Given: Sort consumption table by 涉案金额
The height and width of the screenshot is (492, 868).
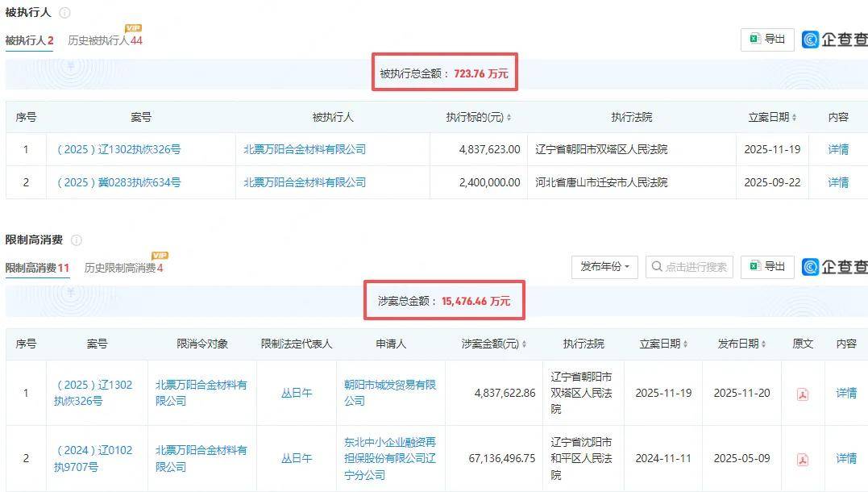Looking at the screenshot, I should [x=524, y=344].
